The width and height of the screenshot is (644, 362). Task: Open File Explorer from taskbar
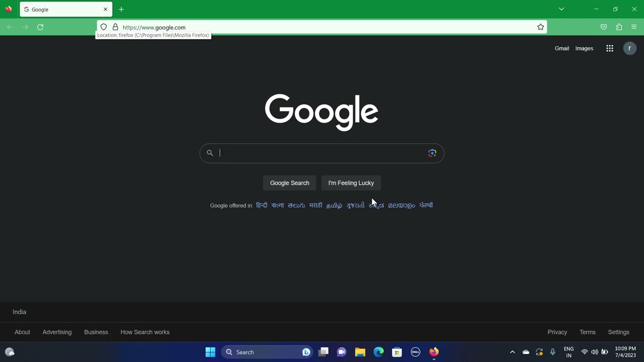[360, 352]
